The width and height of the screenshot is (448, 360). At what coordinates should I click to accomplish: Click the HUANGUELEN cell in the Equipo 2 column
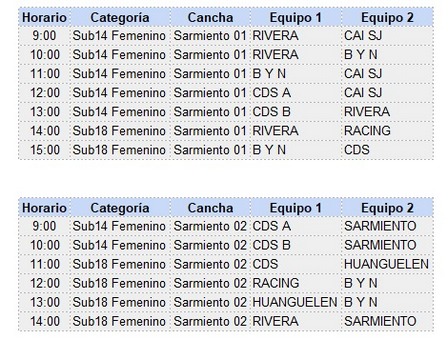point(387,264)
